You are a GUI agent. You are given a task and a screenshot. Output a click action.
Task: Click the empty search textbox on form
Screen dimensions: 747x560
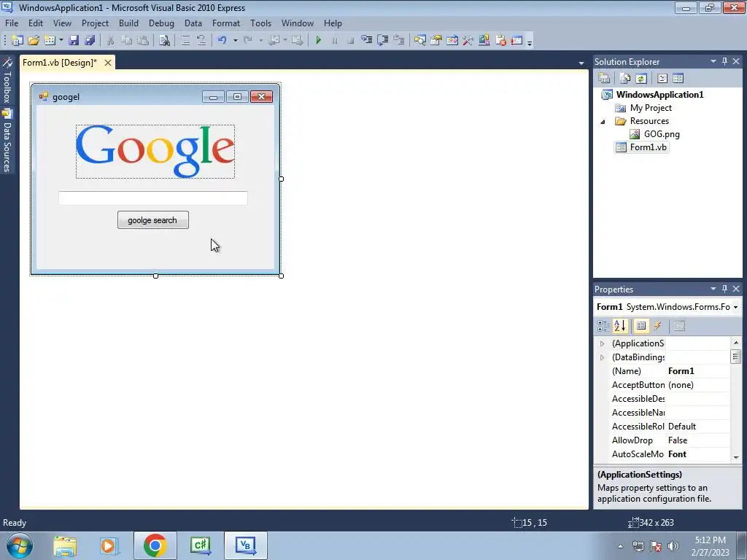point(153,198)
